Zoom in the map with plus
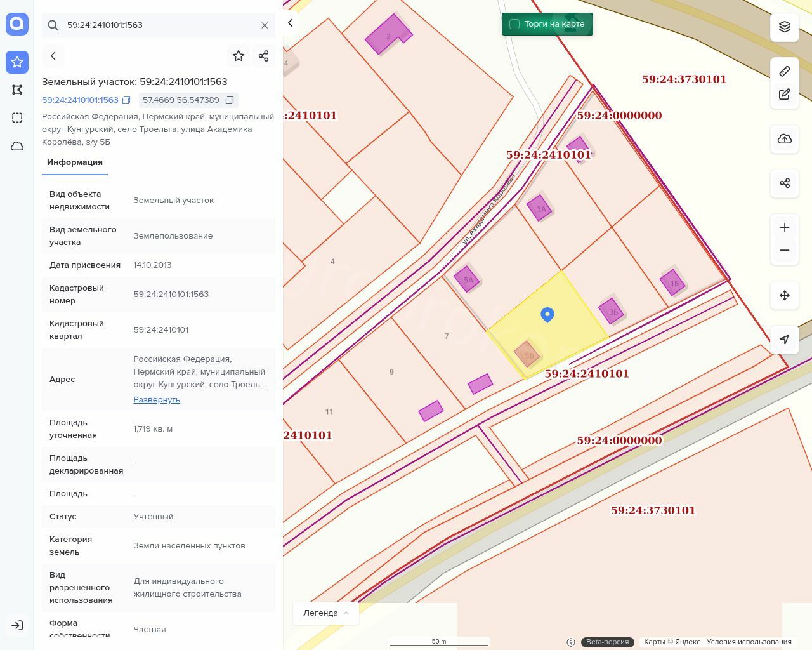812x650 pixels. [784, 227]
